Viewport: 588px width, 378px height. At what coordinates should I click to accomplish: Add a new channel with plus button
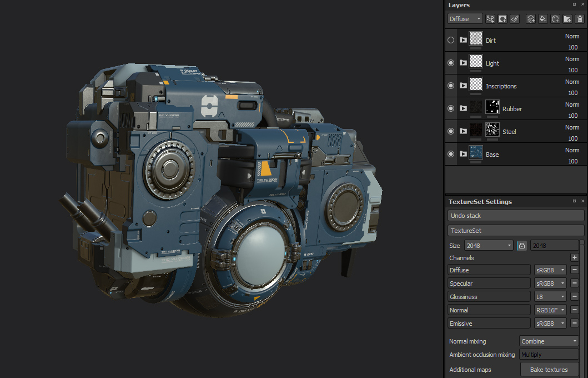pyautogui.click(x=575, y=257)
